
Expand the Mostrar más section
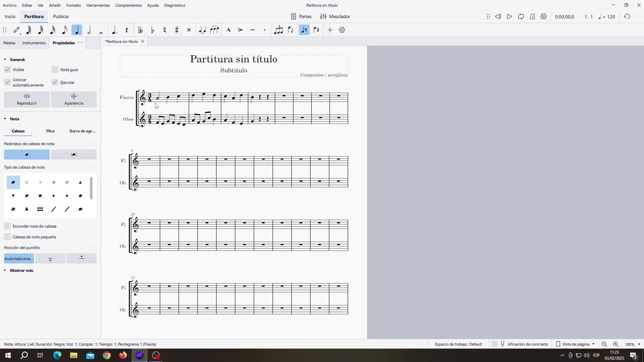21,270
